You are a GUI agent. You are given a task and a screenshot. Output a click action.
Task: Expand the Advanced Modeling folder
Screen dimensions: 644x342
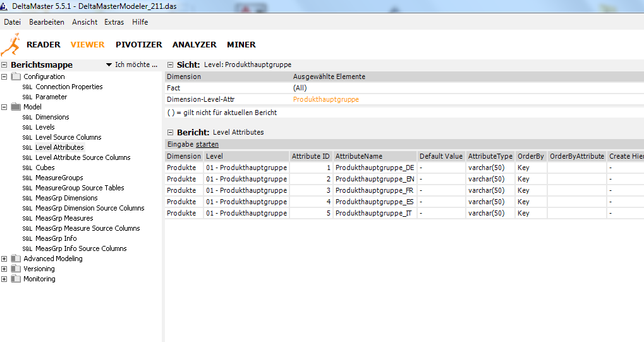click(4, 259)
